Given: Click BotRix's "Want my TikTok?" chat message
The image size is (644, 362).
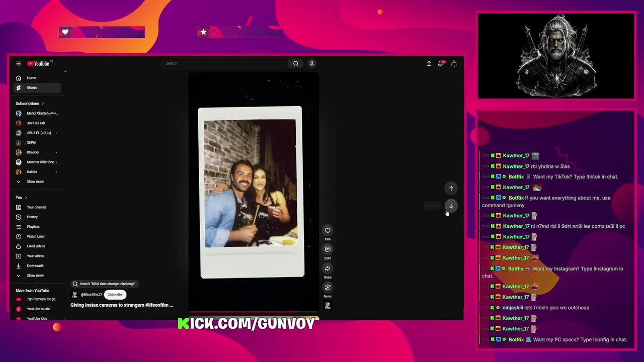Looking at the screenshot, I should pyautogui.click(x=576, y=177).
